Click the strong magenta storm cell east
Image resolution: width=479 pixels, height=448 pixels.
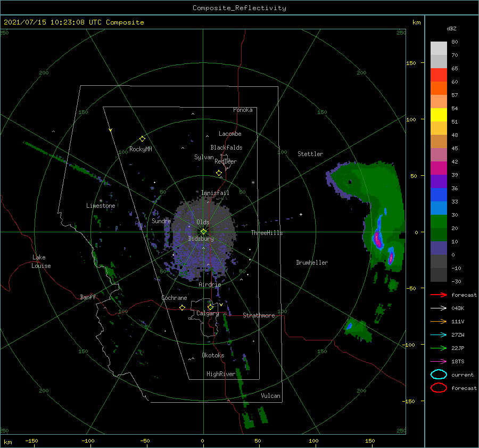378,239
